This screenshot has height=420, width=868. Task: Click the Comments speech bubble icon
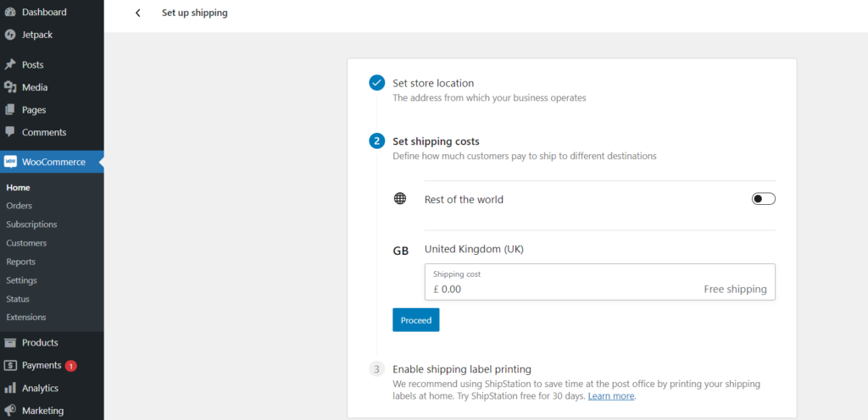point(10,132)
